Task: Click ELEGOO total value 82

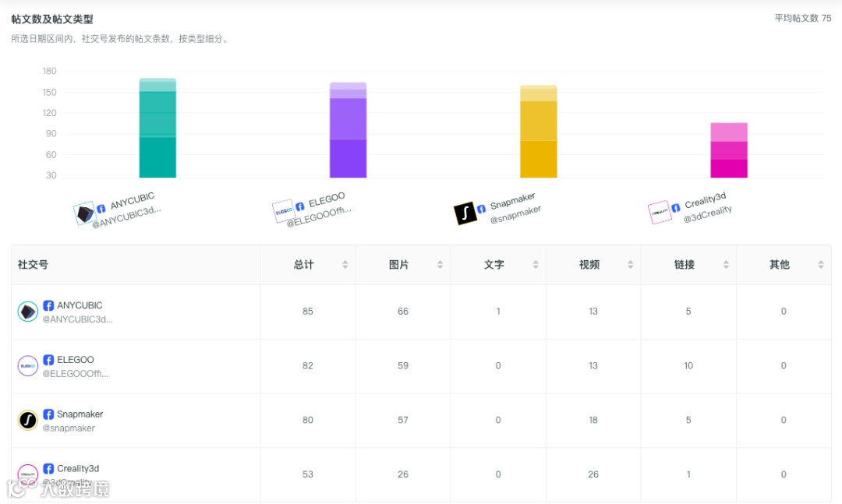Action: 308,365
